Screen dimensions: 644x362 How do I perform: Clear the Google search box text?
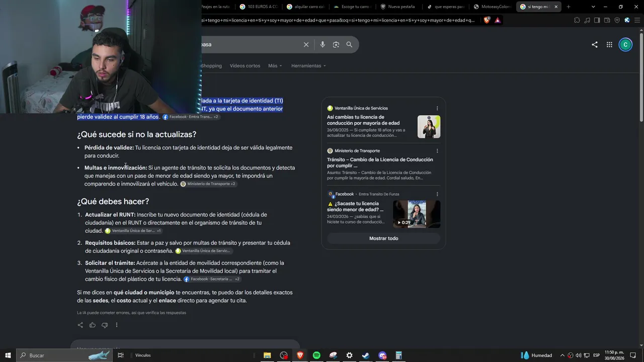tap(306, 45)
